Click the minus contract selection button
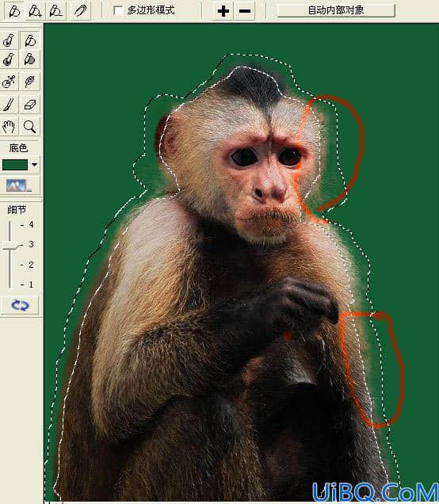This screenshot has height=504, width=439. click(x=245, y=11)
